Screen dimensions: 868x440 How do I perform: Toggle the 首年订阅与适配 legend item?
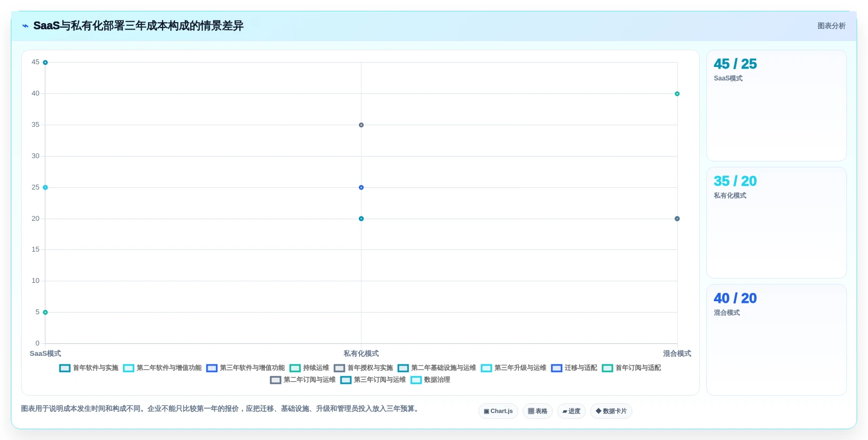pos(631,368)
